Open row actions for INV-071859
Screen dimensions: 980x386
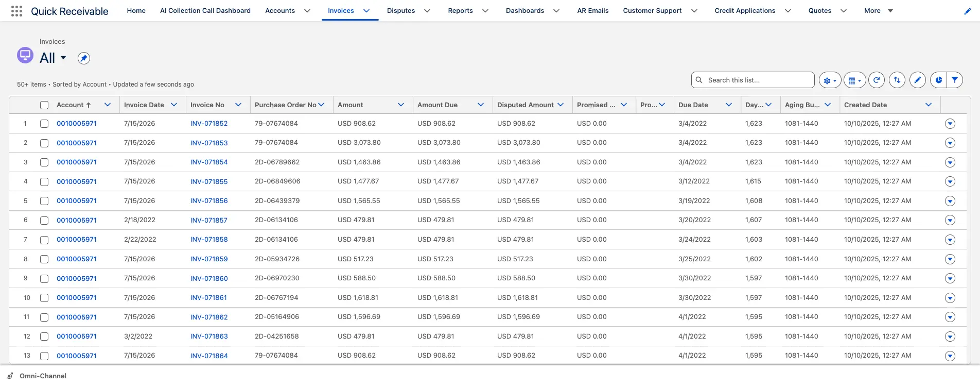pos(950,259)
